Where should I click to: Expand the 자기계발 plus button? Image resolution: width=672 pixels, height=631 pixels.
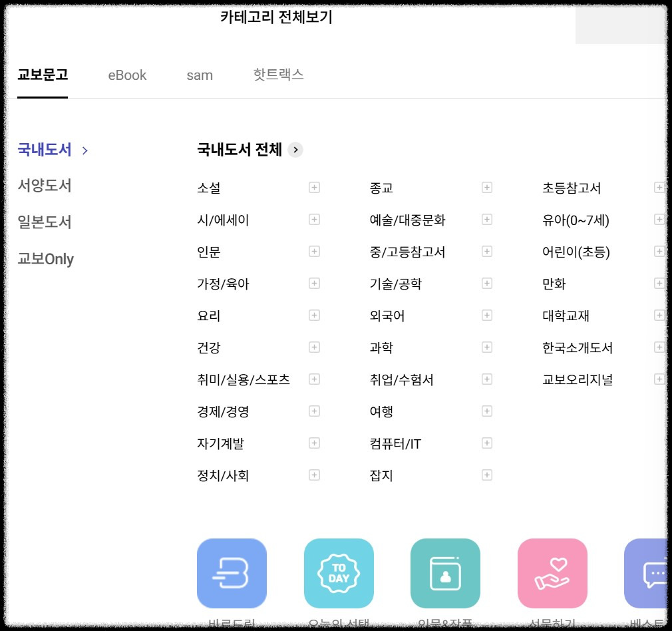click(314, 443)
